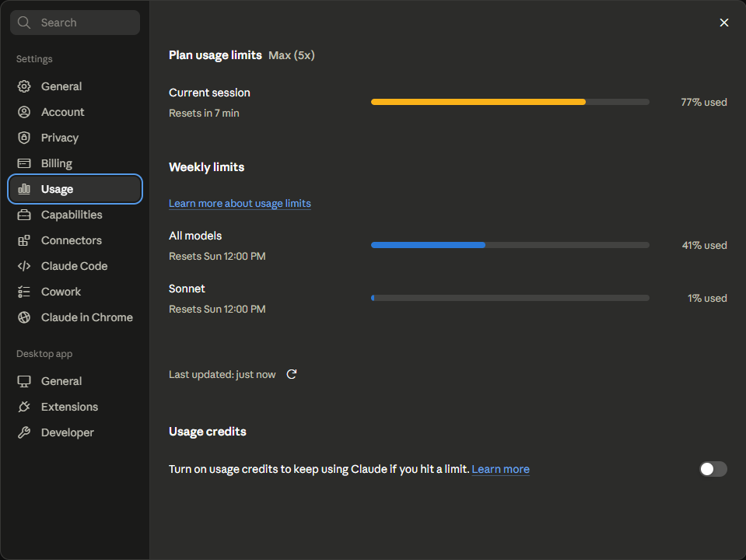Refresh usage data with the reload icon
Viewport: 746px width, 560px height.
pos(292,374)
